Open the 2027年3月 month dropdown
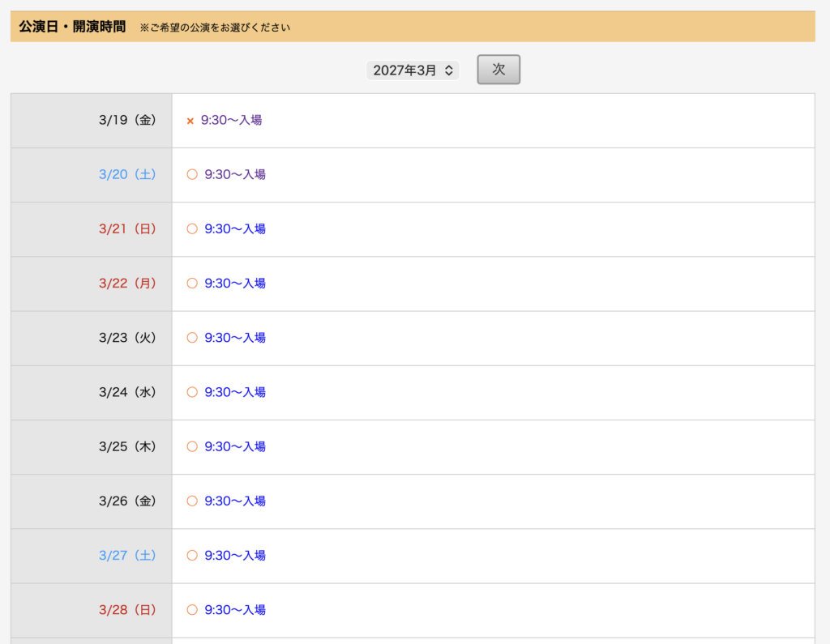This screenshot has height=644, width=830. pyautogui.click(x=413, y=70)
